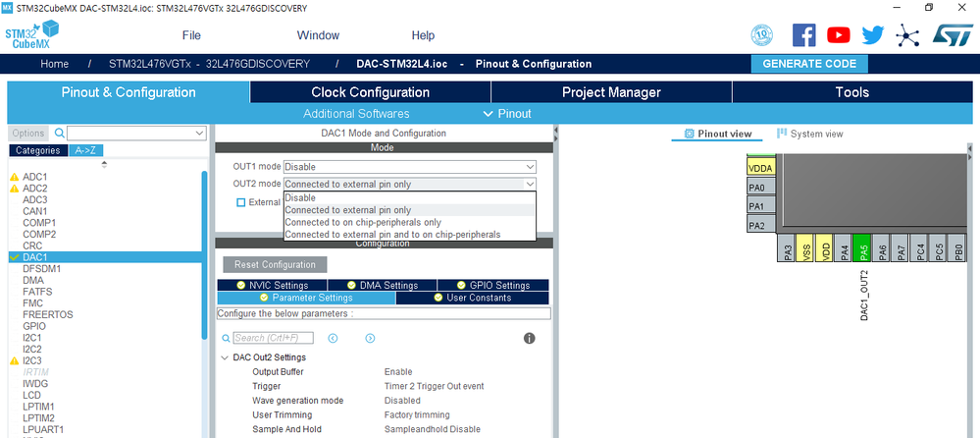Switch to Categories view button

38,150
